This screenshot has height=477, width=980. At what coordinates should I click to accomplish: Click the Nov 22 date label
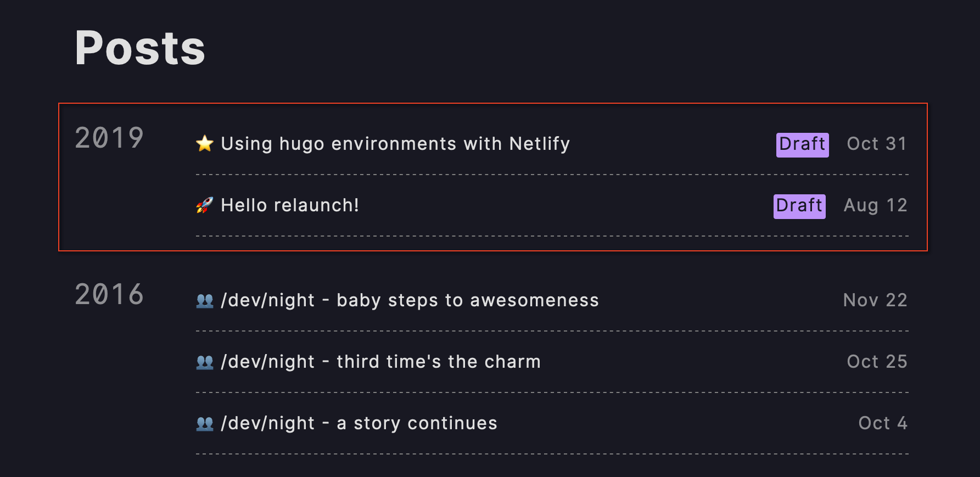[x=875, y=300]
